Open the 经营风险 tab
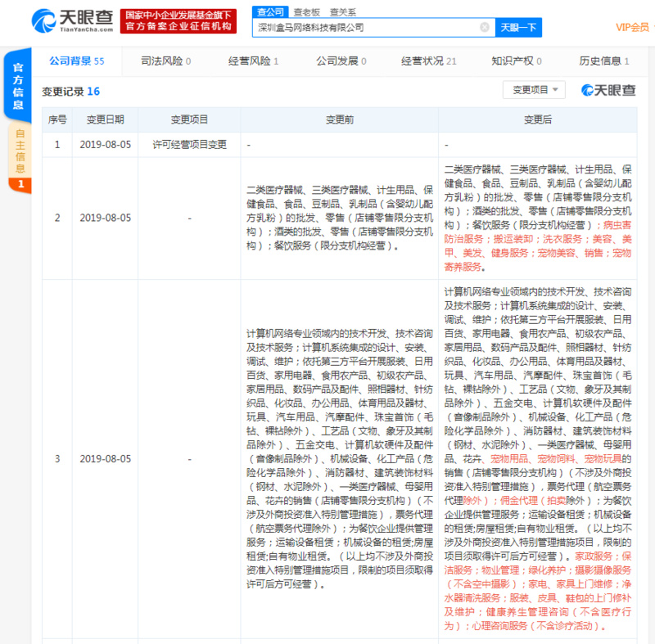The image size is (655, 644). pyautogui.click(x=251, y=61)
